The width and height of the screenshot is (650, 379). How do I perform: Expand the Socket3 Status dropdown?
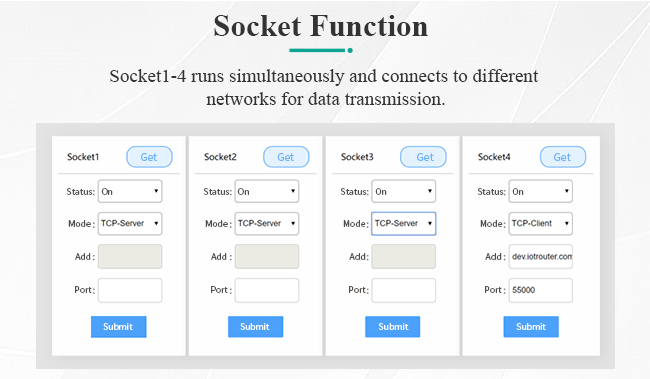tap(403, 191)
